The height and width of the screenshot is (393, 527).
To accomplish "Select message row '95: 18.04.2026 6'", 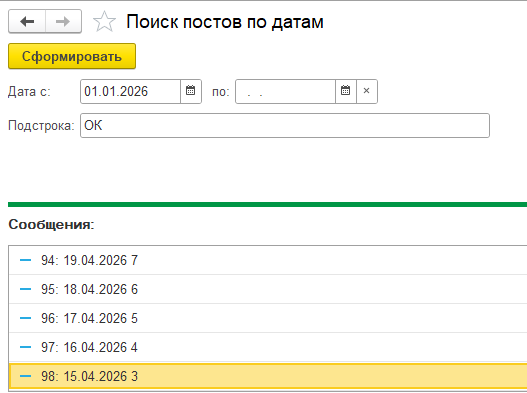I will click(x=268, y=289).
